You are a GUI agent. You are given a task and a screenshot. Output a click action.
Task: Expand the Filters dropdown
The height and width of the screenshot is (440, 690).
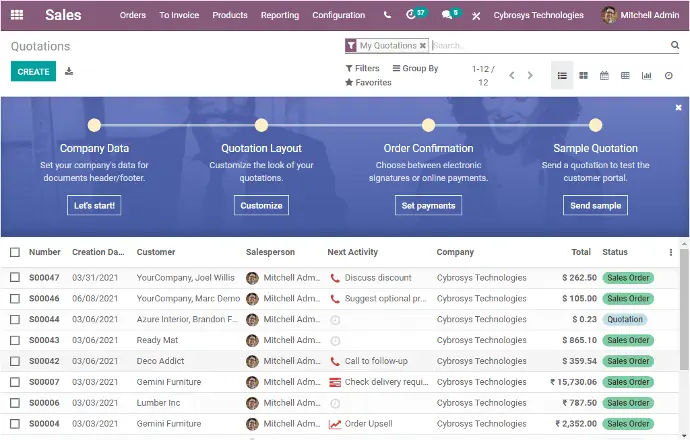pyautogui.click(x=362, y=68)
